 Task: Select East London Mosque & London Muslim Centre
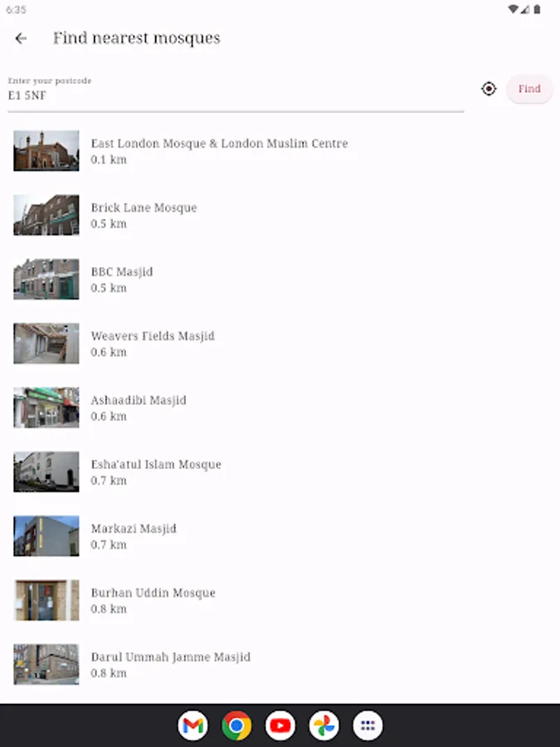280,151
